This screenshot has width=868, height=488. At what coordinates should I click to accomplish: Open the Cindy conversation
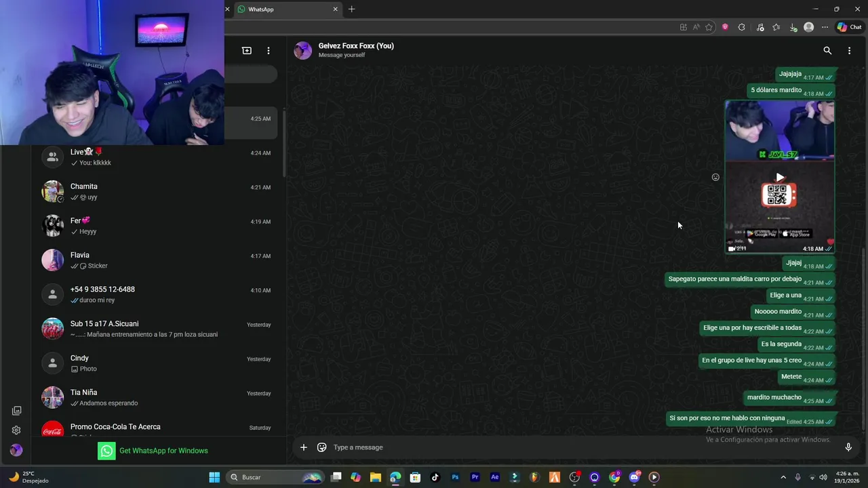[156, 363]
